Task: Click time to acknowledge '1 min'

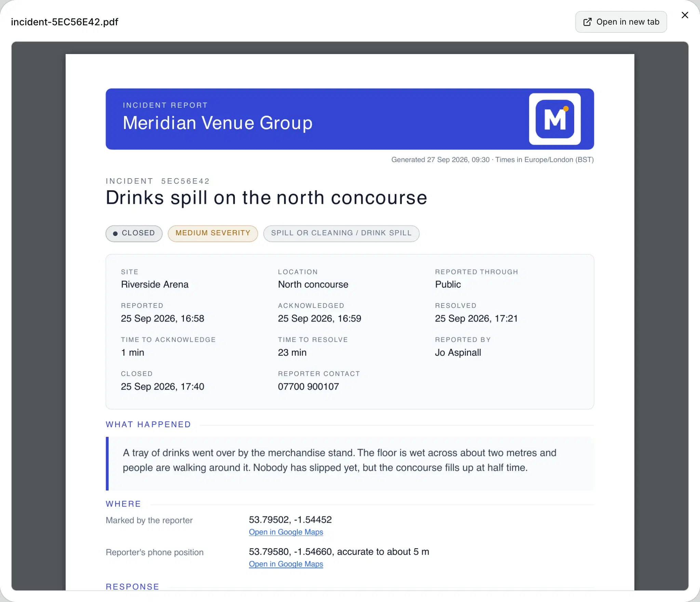Action: tap(133, 352)
